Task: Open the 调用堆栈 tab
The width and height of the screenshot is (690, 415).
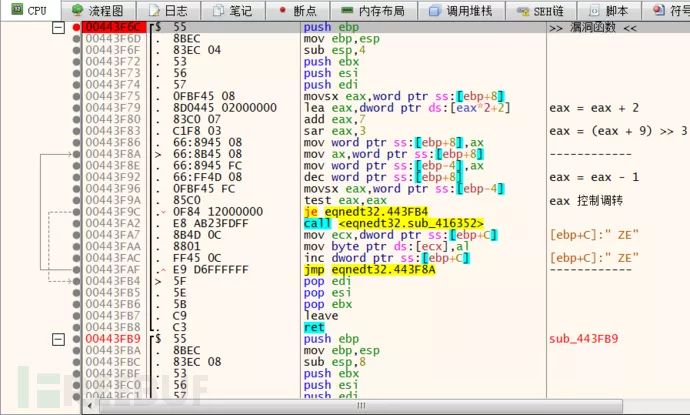Action: [461, 11]
